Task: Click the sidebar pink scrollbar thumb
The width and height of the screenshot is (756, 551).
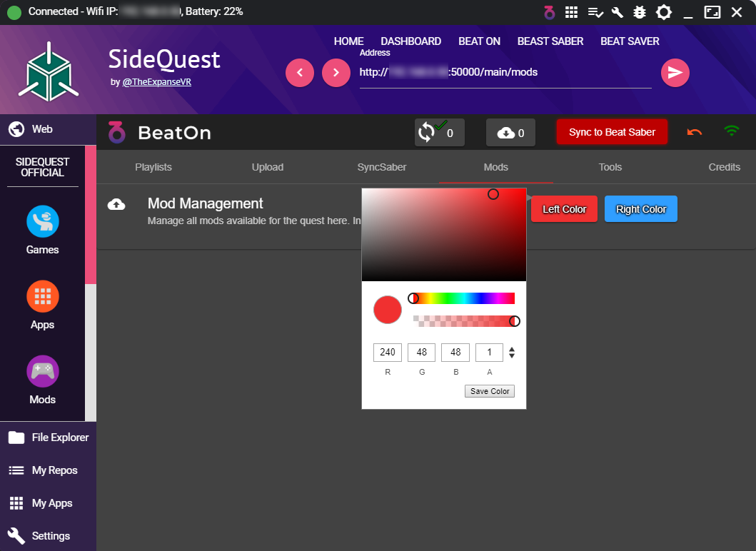Action: (91, 215)
